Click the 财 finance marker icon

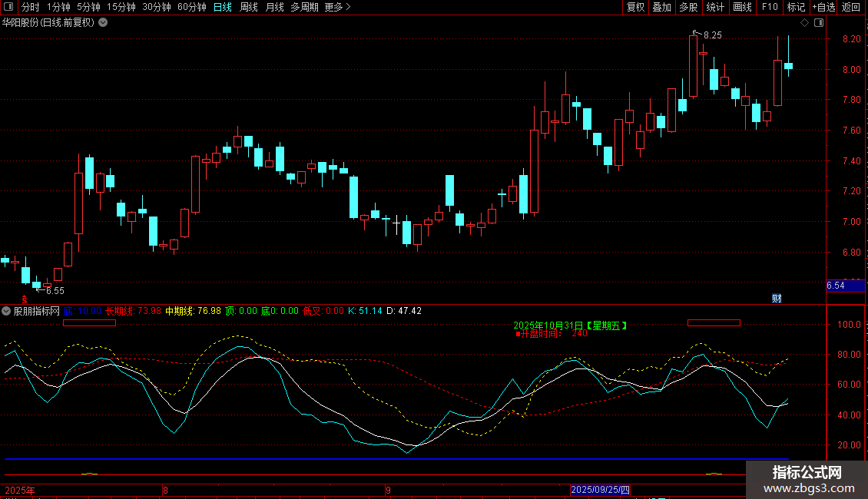tap(777, 299)
